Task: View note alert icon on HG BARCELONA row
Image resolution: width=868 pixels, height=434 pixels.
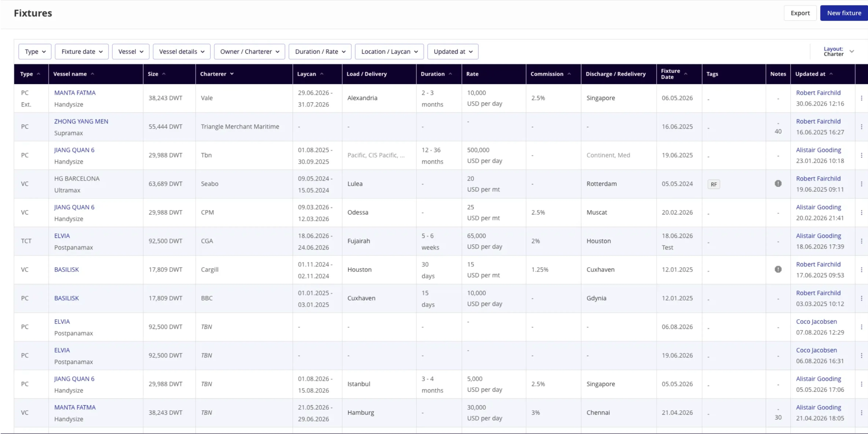Action: pos(778,184)
